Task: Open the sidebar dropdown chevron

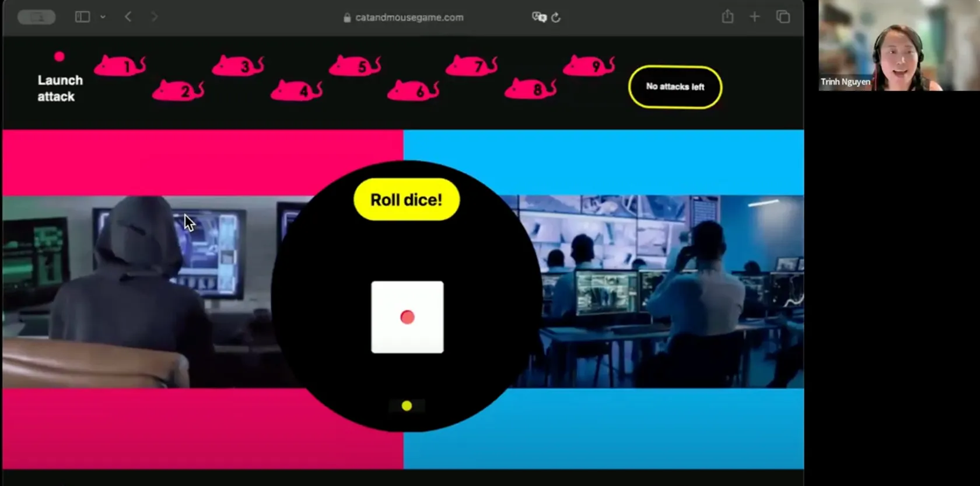Action: [x=103, y=17]
